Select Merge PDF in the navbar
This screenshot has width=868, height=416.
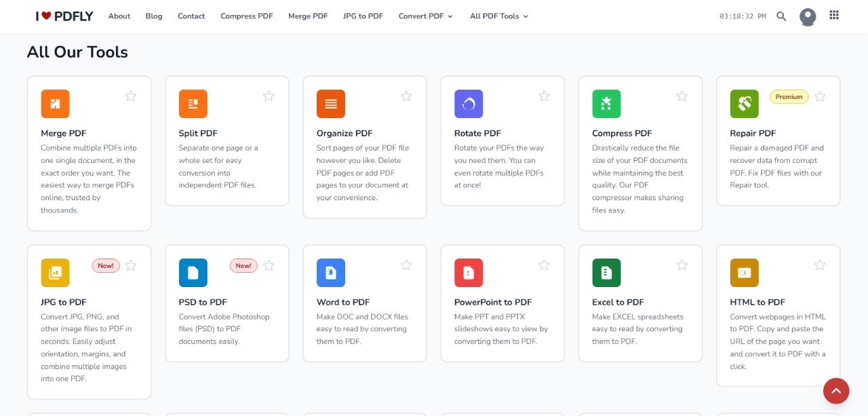click(308, 16)
